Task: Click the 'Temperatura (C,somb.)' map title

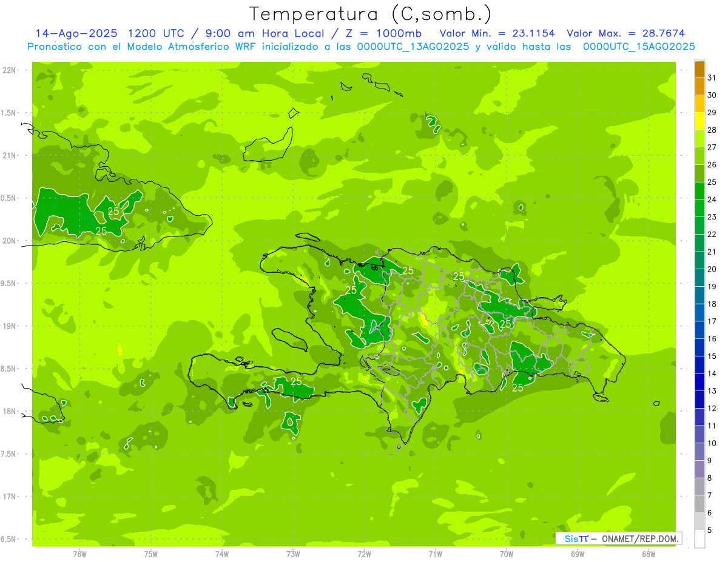Action: [371, 14]
